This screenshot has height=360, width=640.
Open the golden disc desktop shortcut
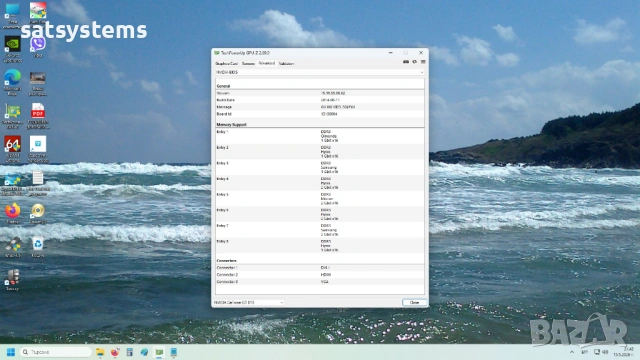[x=38, y=213]
